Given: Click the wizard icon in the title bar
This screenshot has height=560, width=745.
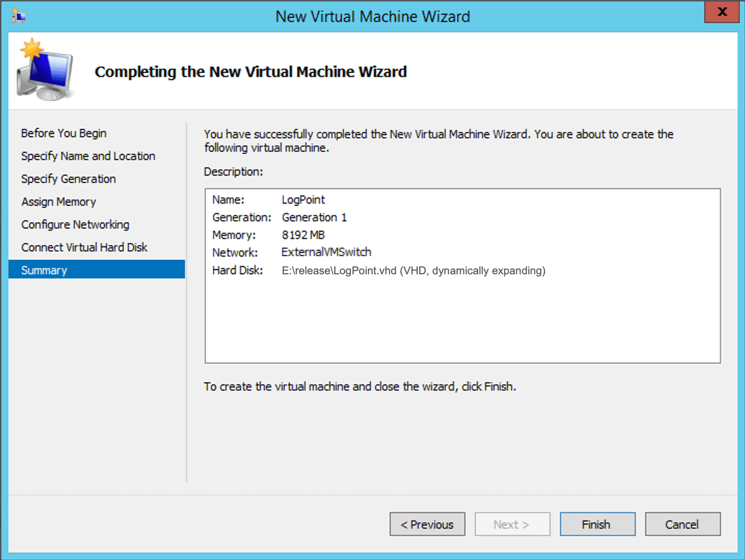Looking at the screenshot, I should [x=19, y=16].
